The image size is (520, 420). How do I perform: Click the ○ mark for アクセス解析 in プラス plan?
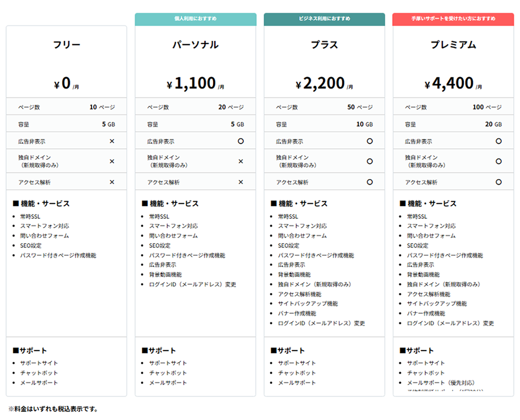tap(370, 182)
